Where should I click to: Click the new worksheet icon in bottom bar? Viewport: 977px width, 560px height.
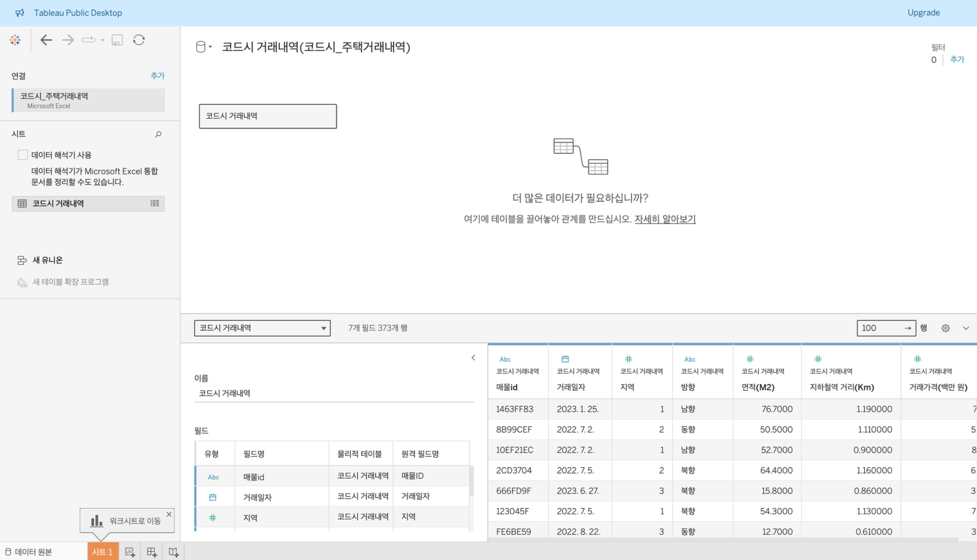coord(130,552)
